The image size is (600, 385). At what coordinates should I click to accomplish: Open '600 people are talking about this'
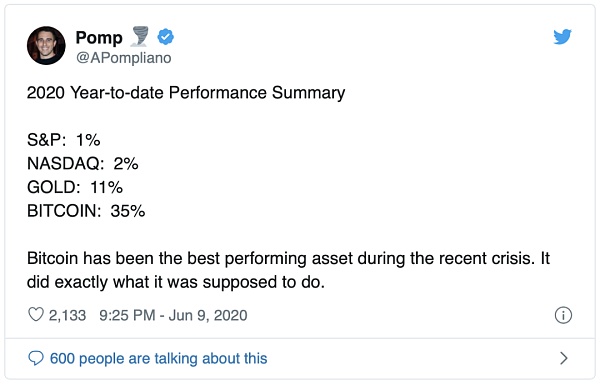click(x=158, y=359)
